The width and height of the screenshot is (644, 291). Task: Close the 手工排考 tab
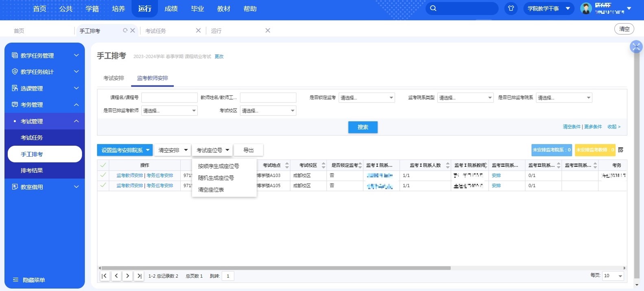click(x=133, y=31)
